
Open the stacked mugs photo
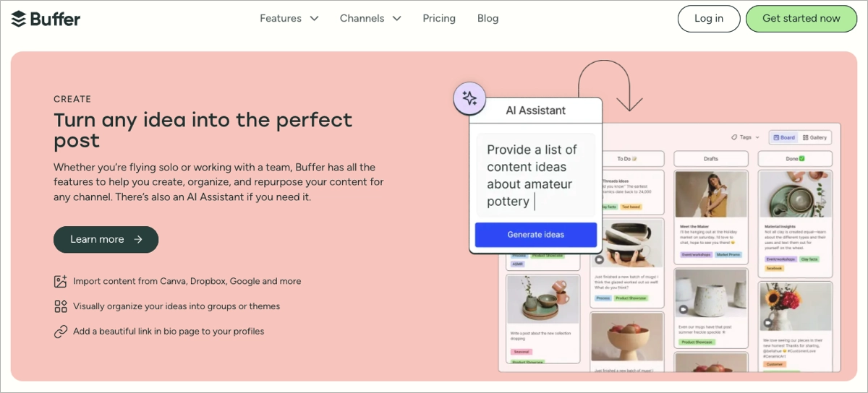click(627, 243)
